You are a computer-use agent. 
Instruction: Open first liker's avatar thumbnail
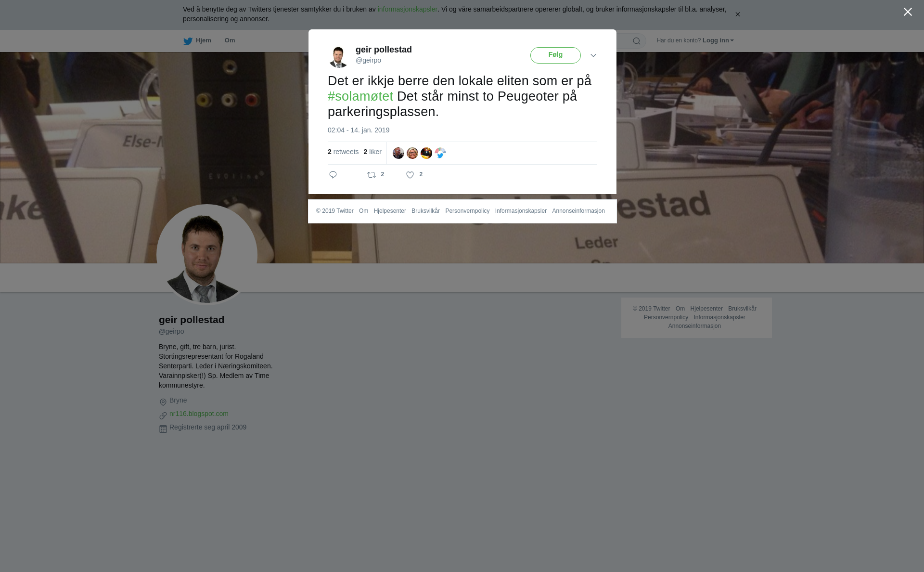398,153
